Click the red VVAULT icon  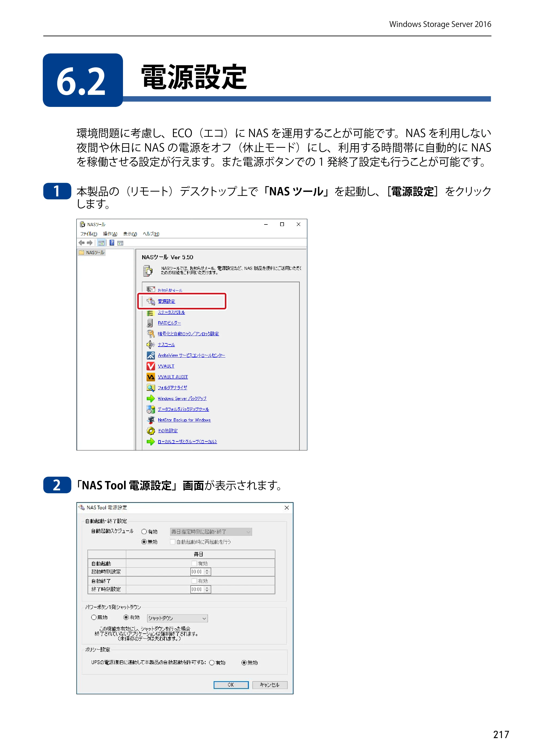151,366
